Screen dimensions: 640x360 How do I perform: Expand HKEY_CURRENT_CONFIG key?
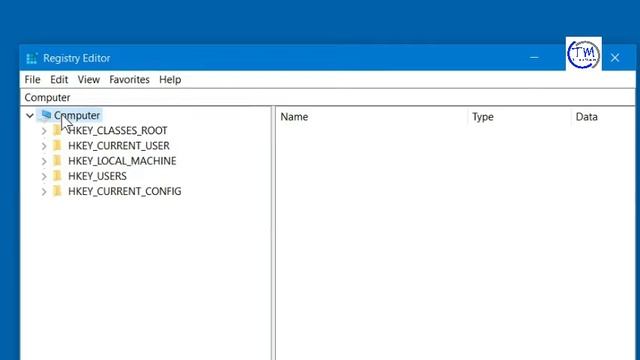coord(44,191)
